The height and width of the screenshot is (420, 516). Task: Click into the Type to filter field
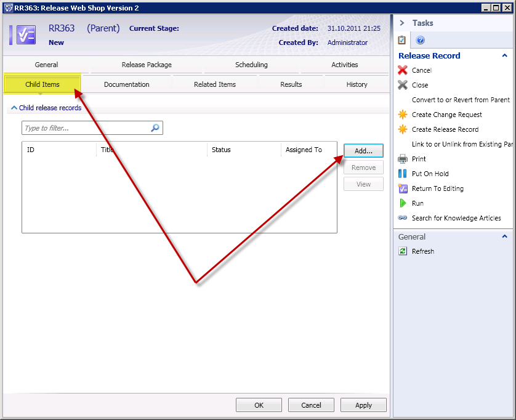[x=86, y=128]
